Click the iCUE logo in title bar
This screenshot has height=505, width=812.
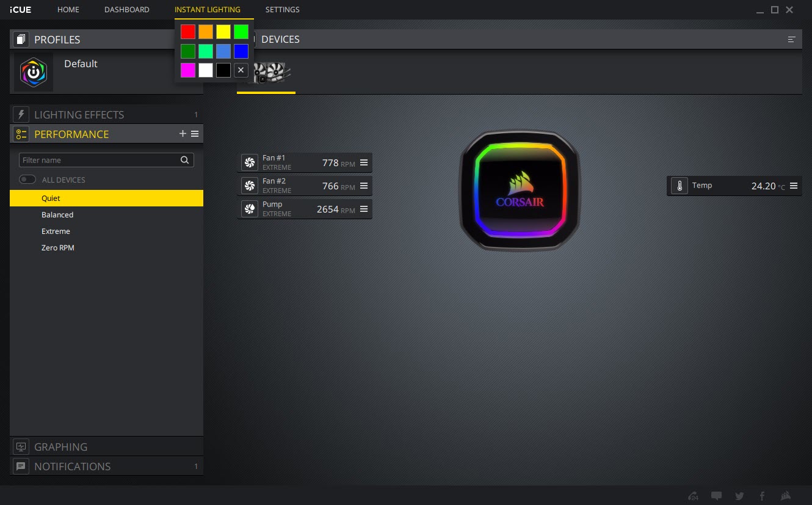point(21,10)
